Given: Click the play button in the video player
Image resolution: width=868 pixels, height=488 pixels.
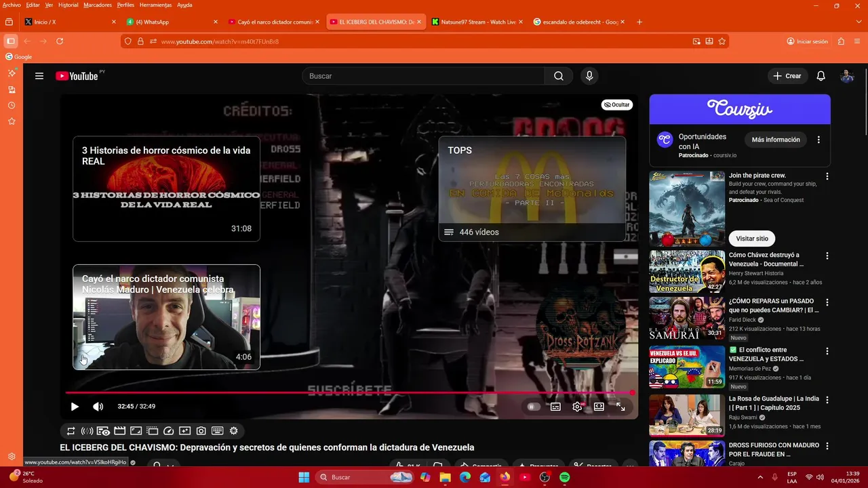Looking at the screenshot, I should pos(75,407).
